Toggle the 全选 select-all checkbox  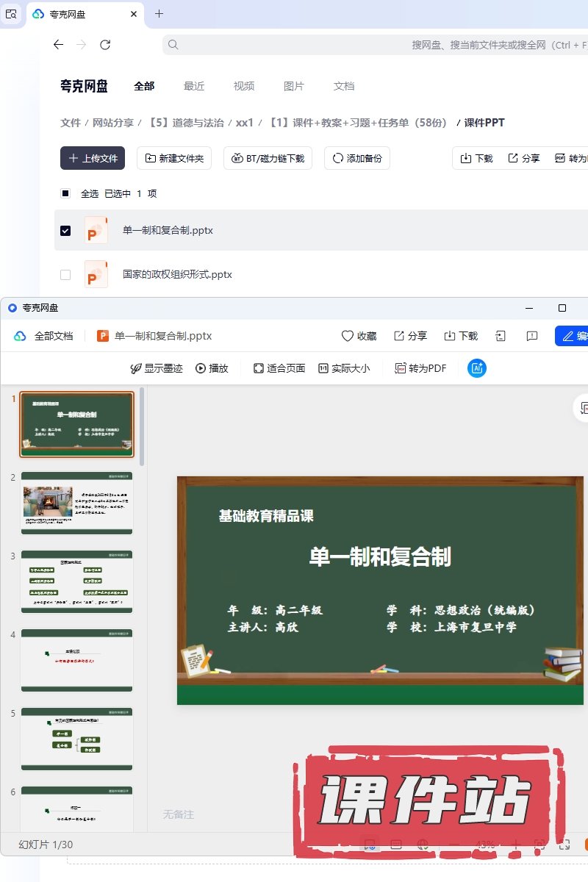[x=65, y=193]
